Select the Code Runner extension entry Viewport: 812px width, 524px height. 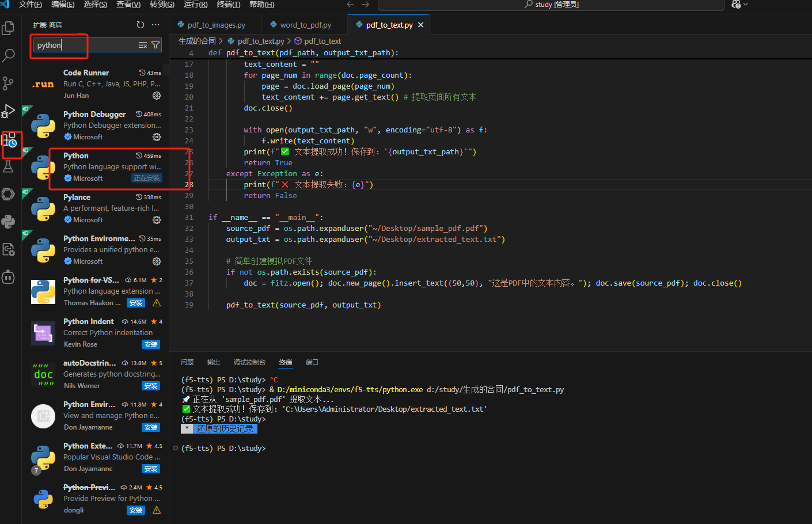(95, 84)
